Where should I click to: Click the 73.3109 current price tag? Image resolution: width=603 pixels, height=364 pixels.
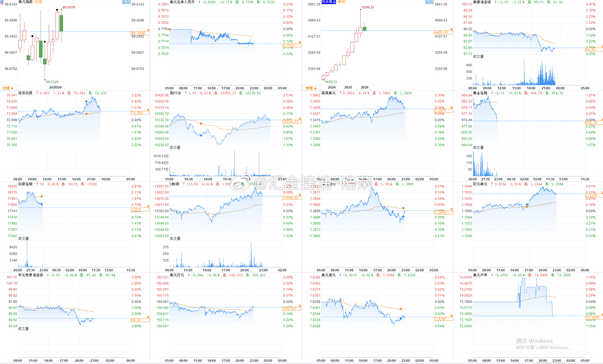click(594, 318)
